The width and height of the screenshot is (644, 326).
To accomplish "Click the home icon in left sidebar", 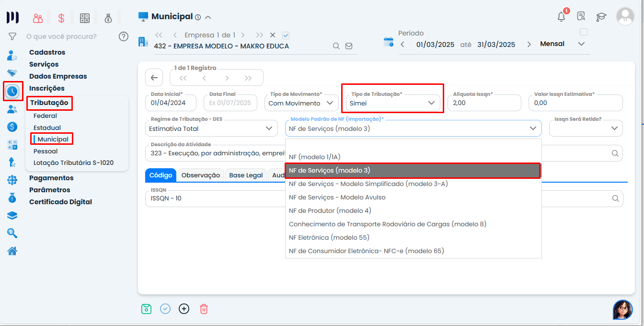I will click(x=12, y=251).
